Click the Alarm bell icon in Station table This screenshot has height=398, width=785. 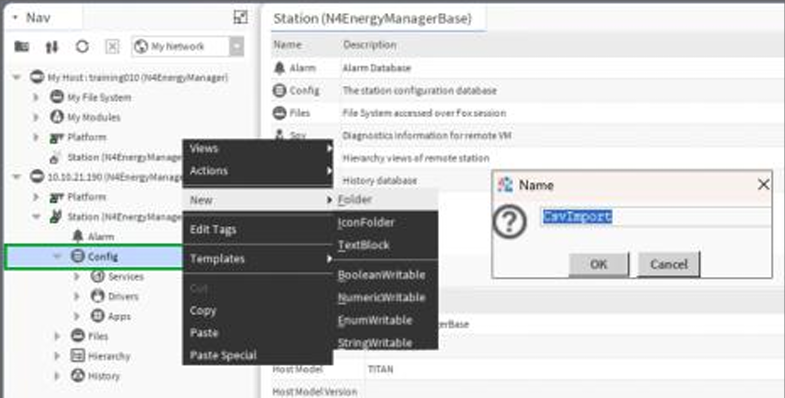(x=279, y=68)
